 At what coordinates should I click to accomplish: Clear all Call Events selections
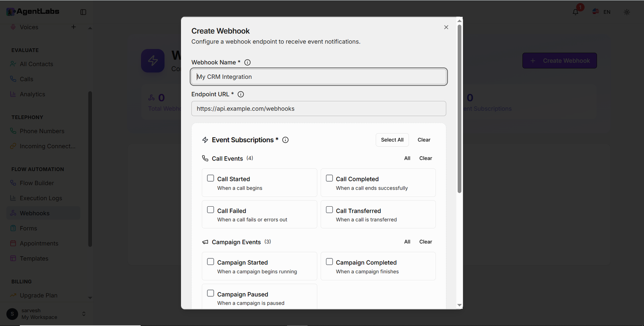pos(425,158)
